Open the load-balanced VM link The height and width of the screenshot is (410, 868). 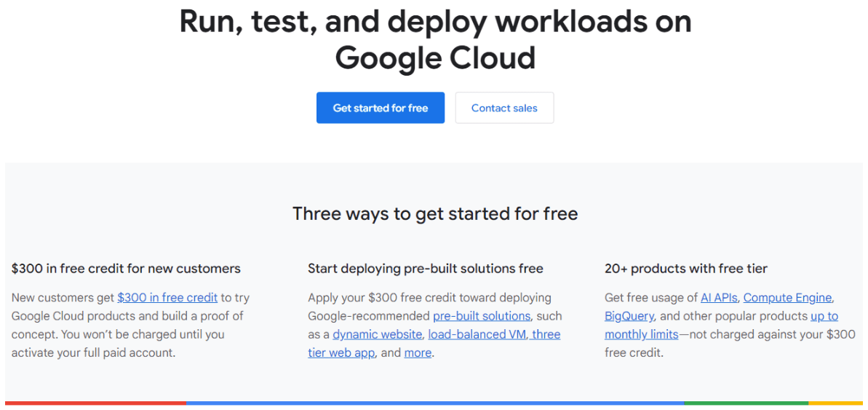point(478,334)
